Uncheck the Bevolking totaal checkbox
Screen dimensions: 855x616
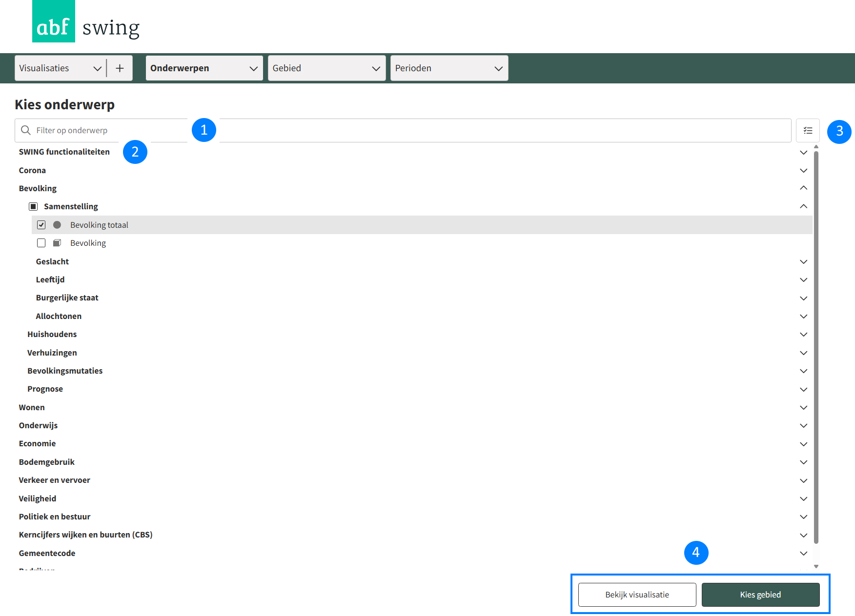tap(41, 225)
